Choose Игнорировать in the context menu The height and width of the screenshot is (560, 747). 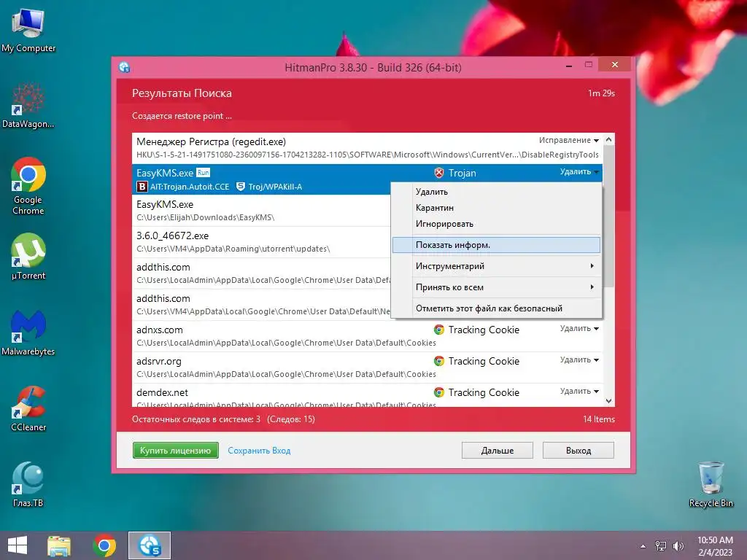[496, 224]
